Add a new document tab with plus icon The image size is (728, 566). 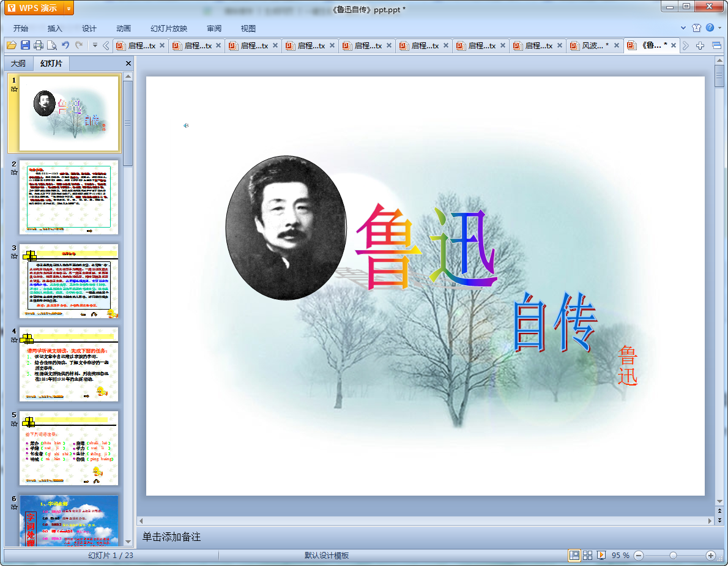click(700, 45)
